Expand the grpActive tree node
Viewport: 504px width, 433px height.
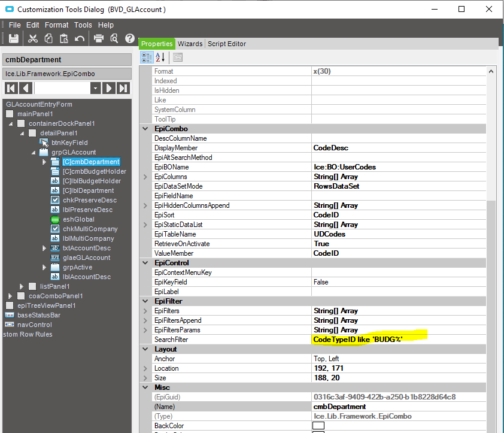coord(44,267)
